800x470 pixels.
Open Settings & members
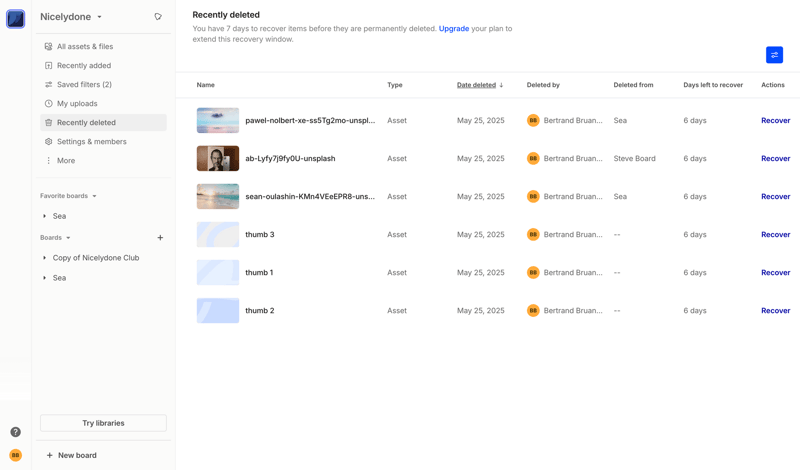91,142
